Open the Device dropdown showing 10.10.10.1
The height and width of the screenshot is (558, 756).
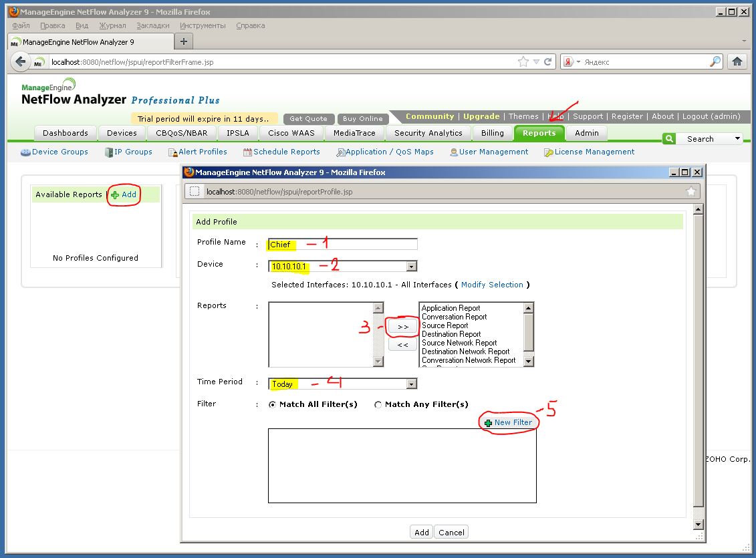coord(410,266)
